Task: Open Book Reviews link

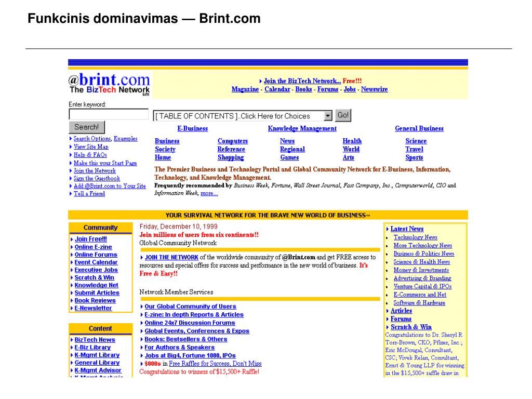Action: (95, 301)
